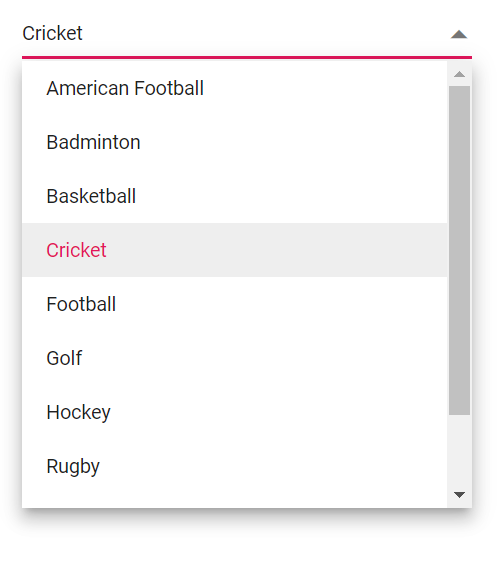
Task: Click the Cricket text in the input box
Action: click(52, 33)
